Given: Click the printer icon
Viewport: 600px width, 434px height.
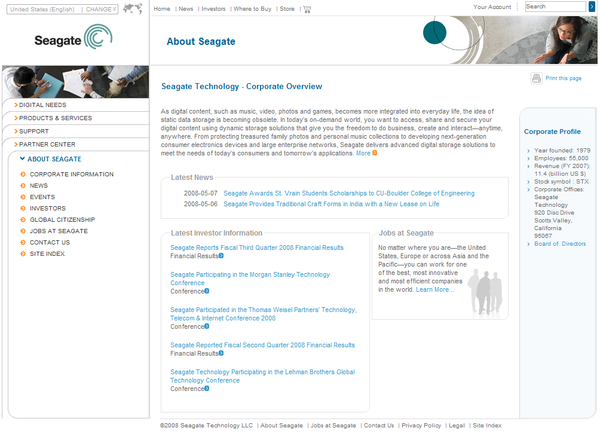Looking at the screenshot, I should point(536,78).
